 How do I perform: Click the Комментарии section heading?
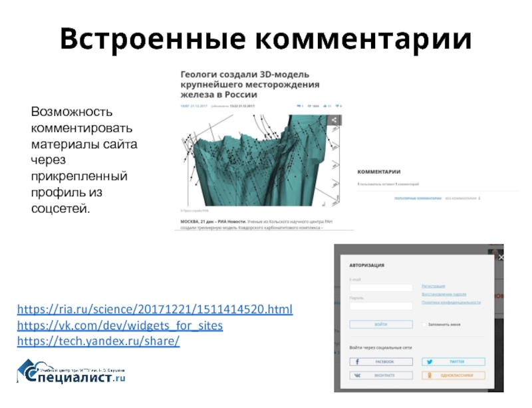pos(379,172)
